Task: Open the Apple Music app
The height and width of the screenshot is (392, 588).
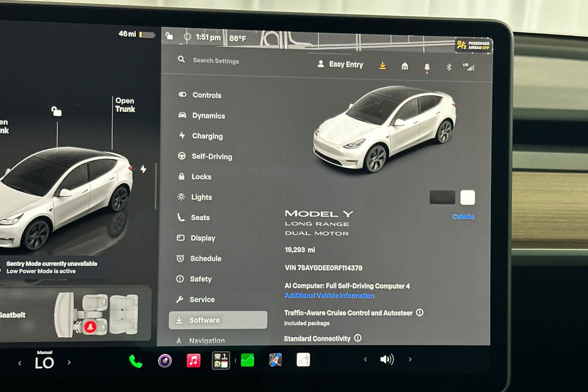Action: click(x=193, y=360)
